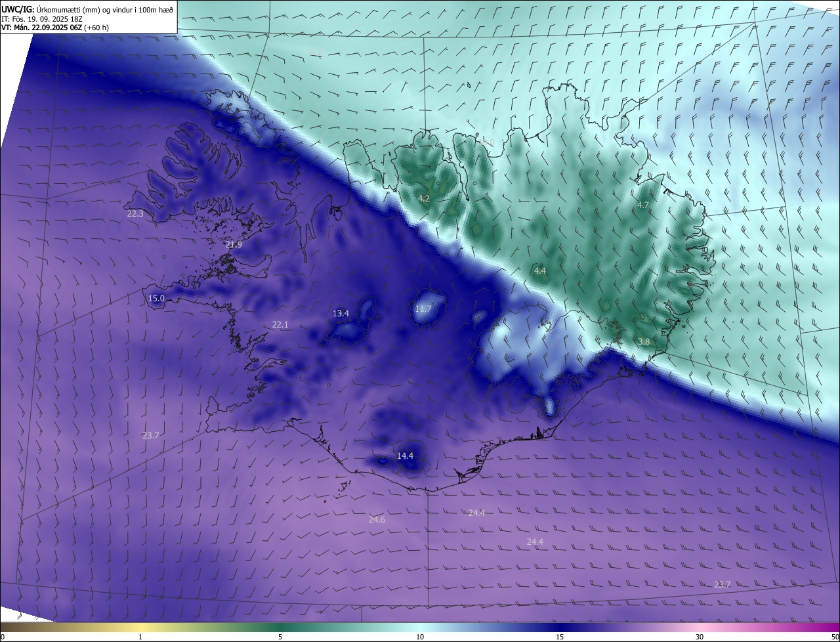Click the 15.0 value label
840x642 pixels.
pos(156,298)
